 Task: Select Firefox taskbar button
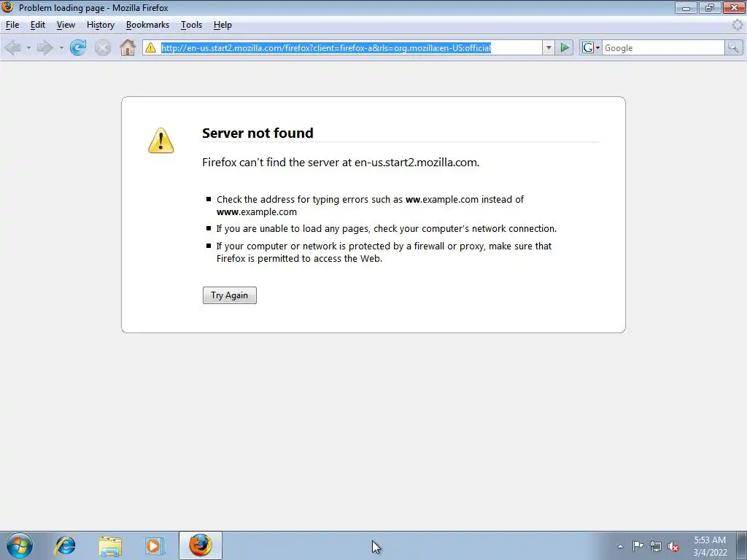click(x=201, y=545)
